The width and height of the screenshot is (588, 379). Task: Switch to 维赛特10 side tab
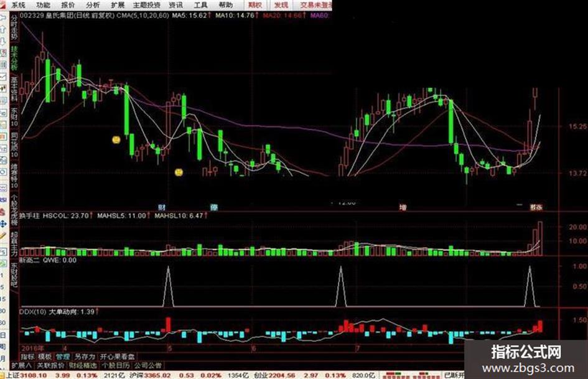(14, 175)
